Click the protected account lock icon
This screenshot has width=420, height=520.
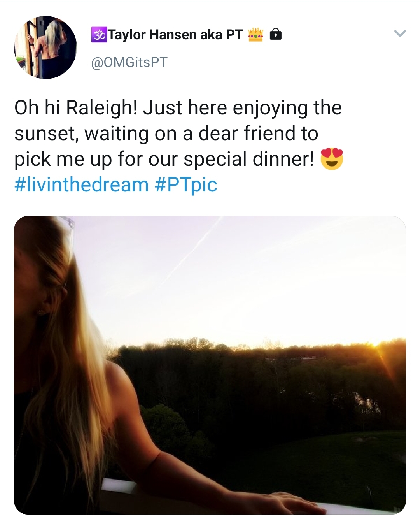click(275, 35)
